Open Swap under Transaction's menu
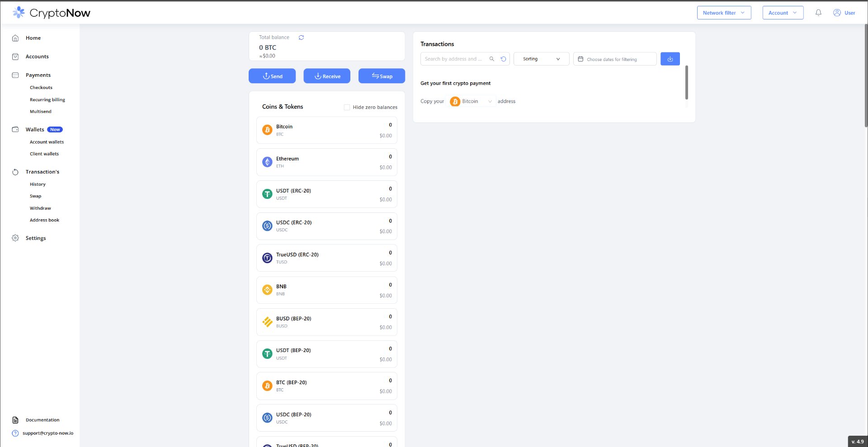Screen dimensions: 868x447 click(36, 196)
